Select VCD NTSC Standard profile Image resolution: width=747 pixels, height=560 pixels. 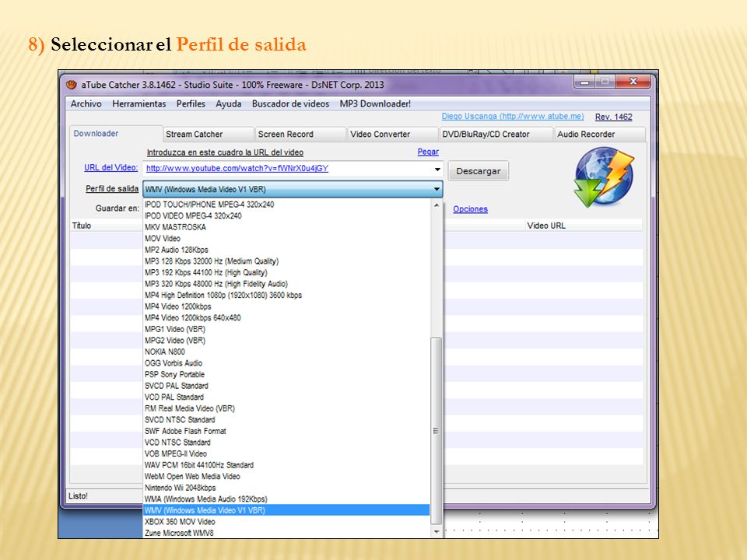point(286,443)
